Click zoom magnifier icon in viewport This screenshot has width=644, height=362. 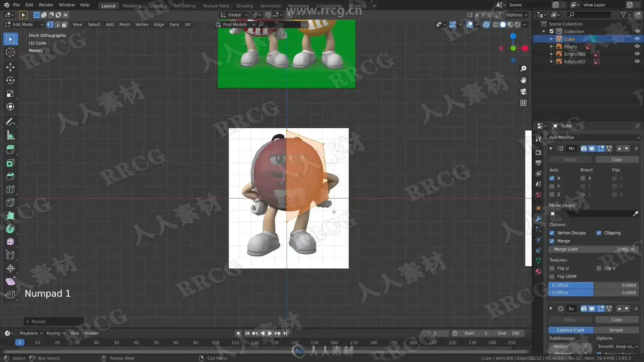(x=523, y=69)
